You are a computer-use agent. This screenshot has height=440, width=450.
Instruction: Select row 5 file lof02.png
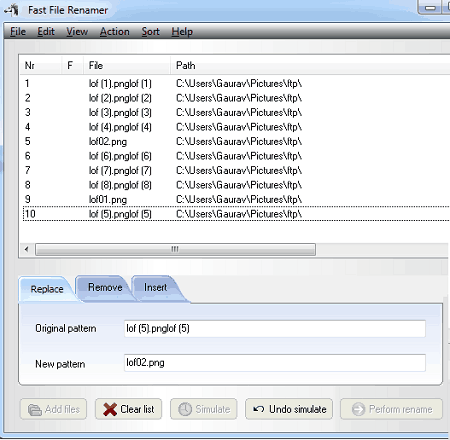108,142
